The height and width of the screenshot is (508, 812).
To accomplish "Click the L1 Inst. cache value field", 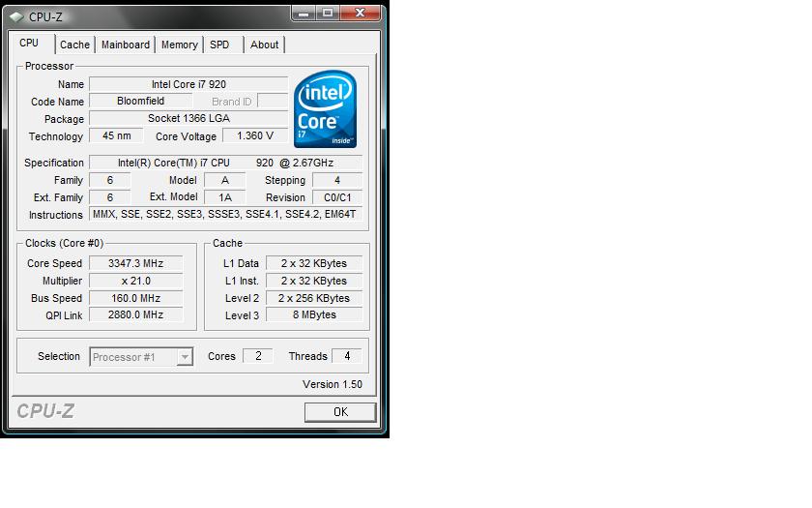I will click(x=314, y=281).
